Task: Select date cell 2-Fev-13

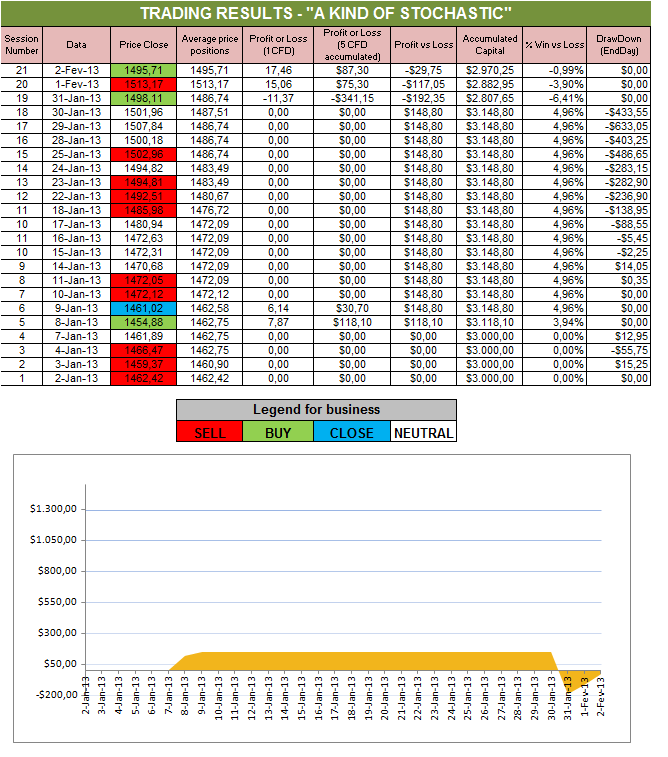Action: pos(77,70)
